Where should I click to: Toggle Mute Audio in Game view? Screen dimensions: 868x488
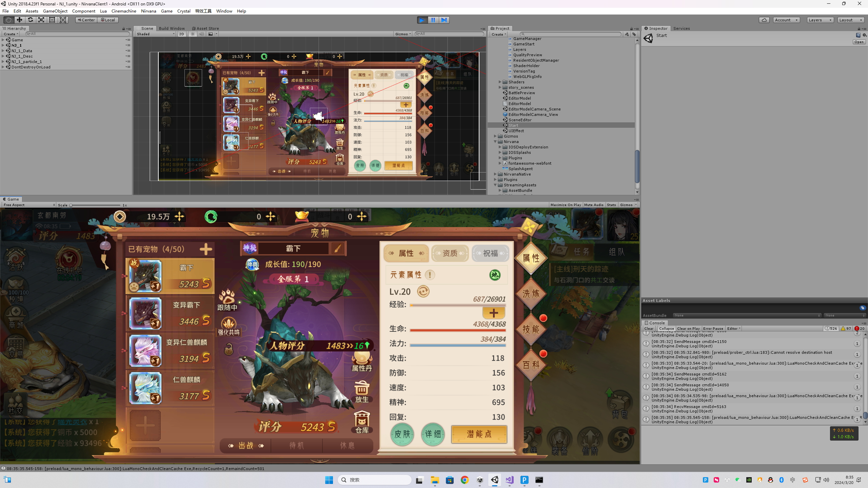pos(593,205)
